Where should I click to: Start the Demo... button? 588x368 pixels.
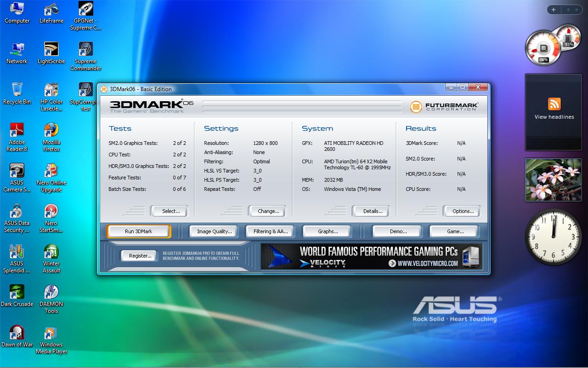[398, 231]
